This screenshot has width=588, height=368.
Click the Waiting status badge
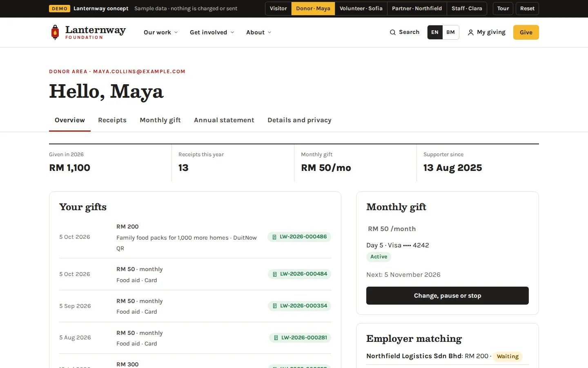click(508, 357)
